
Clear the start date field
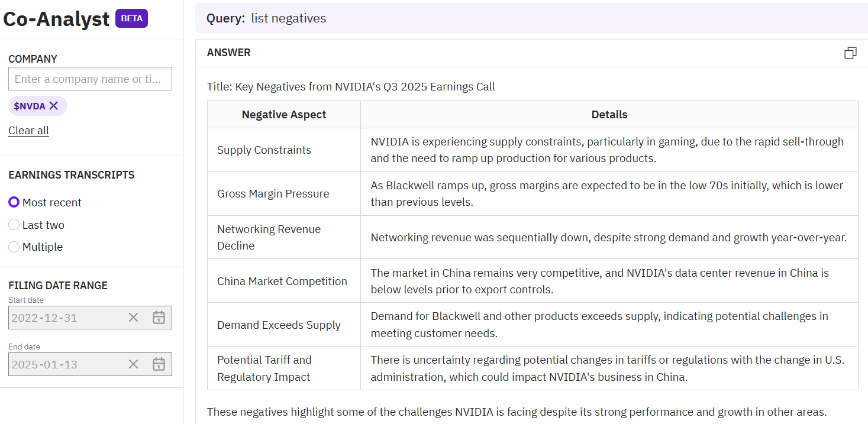click(134, 318)
